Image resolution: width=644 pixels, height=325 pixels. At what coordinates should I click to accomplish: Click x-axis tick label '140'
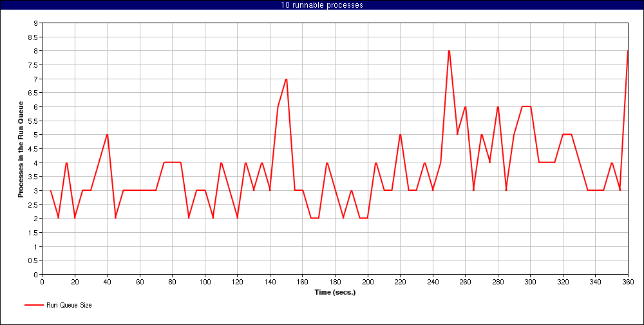(x=270, y=282)
